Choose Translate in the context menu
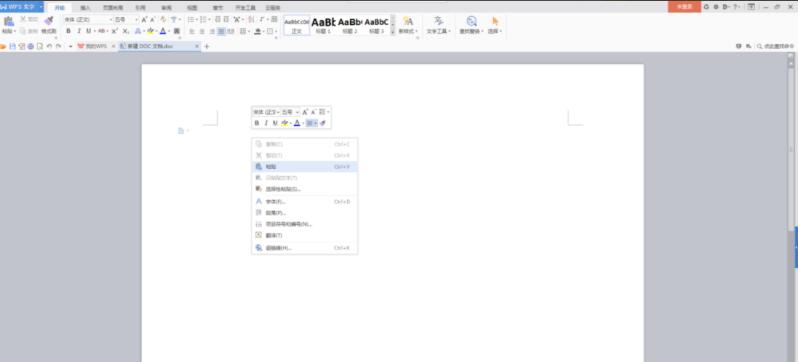Screen dimensions: 798x362 304,235
